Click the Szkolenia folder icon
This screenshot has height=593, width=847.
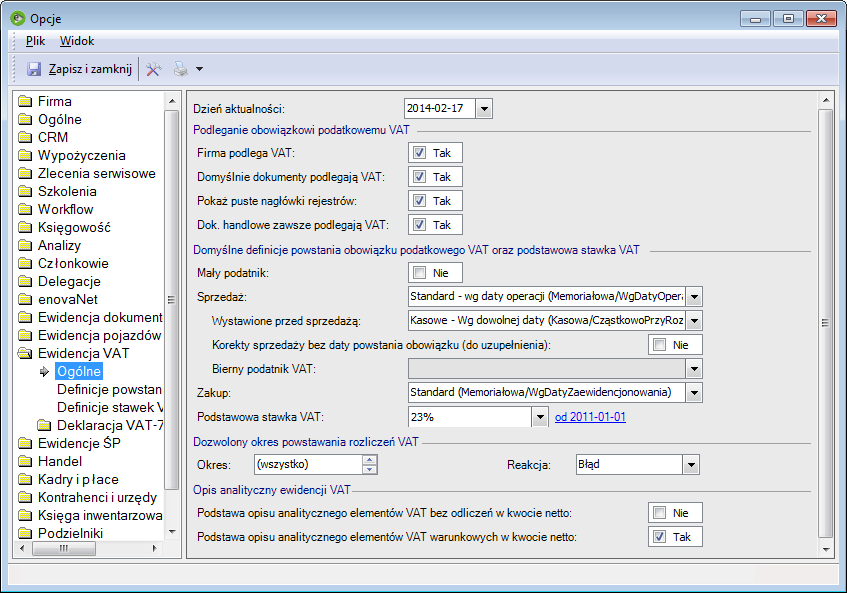click(25, 191)
